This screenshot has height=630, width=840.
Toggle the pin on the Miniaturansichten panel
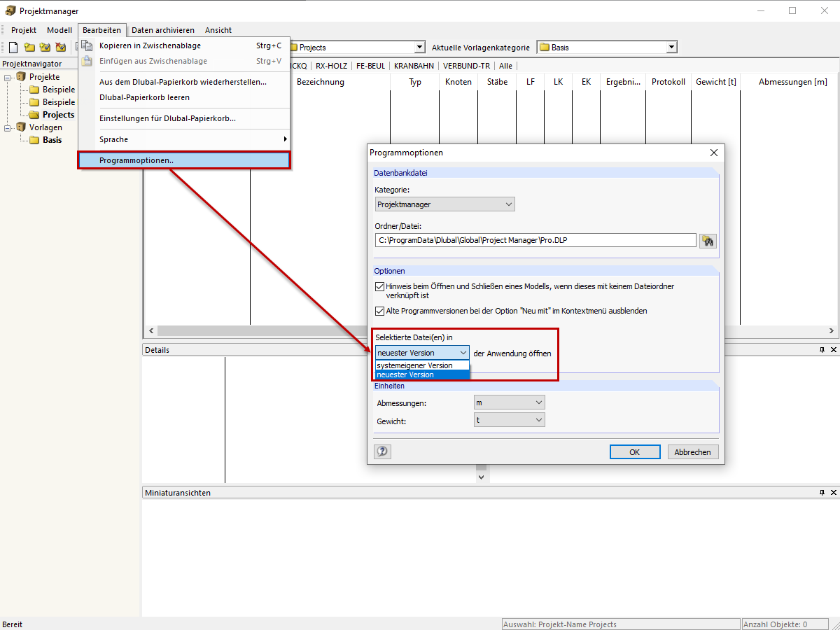pyautogui.click(x=822, y=492)
